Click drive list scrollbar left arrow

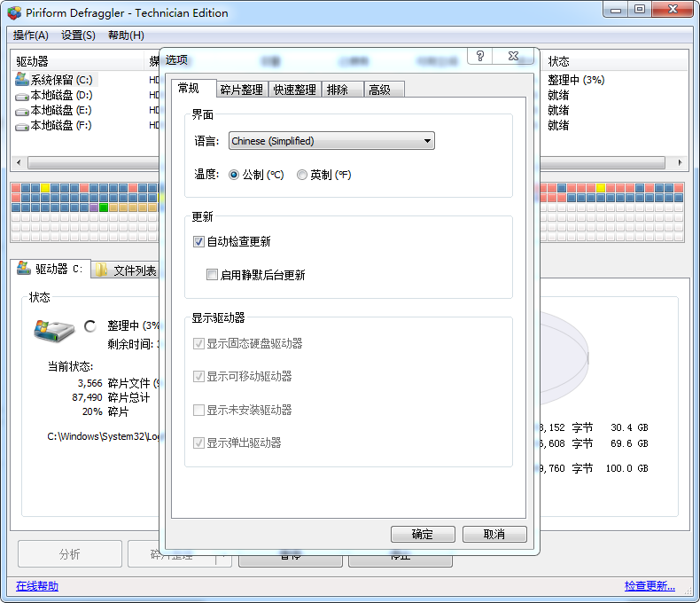click(x=19, y=162)
